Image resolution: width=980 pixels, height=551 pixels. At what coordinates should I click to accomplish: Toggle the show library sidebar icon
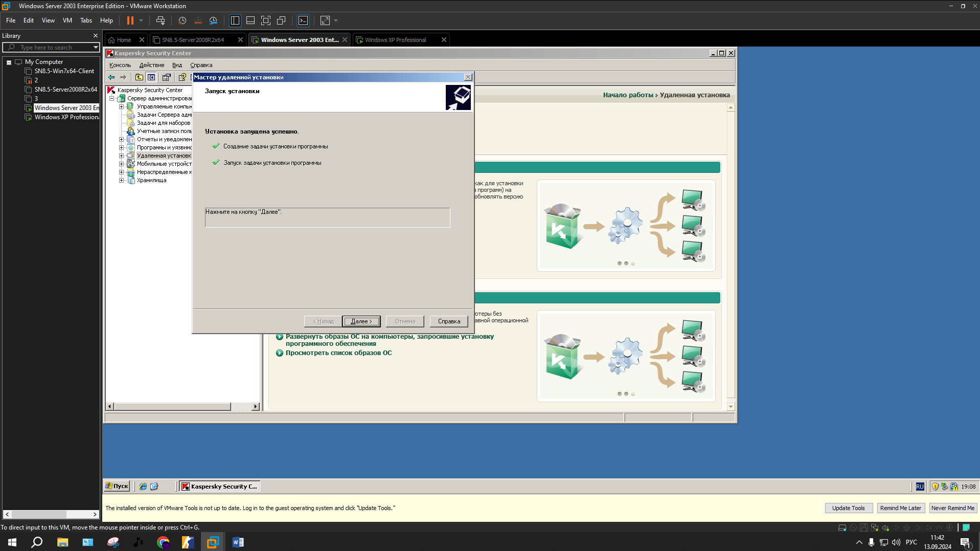[x=235, y=20]
